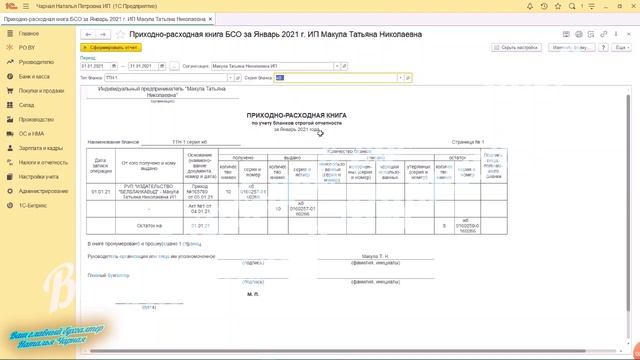640x360 pixels.
Task: Click the Тип бланка field with ТТН-1
Action: (166, 78)
